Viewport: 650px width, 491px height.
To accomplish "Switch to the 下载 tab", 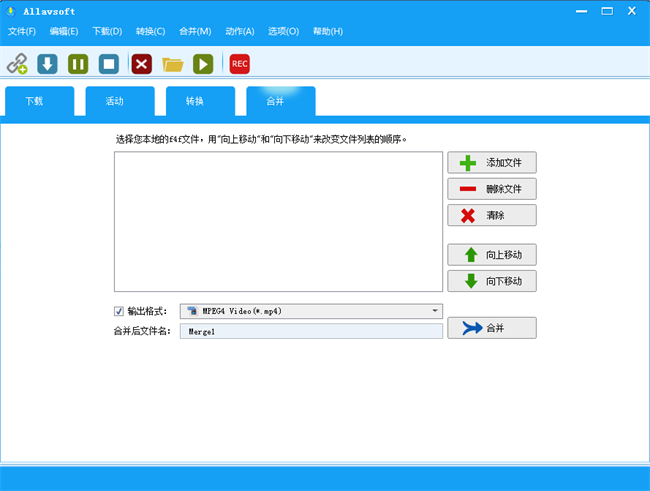I will coord(35,101).
